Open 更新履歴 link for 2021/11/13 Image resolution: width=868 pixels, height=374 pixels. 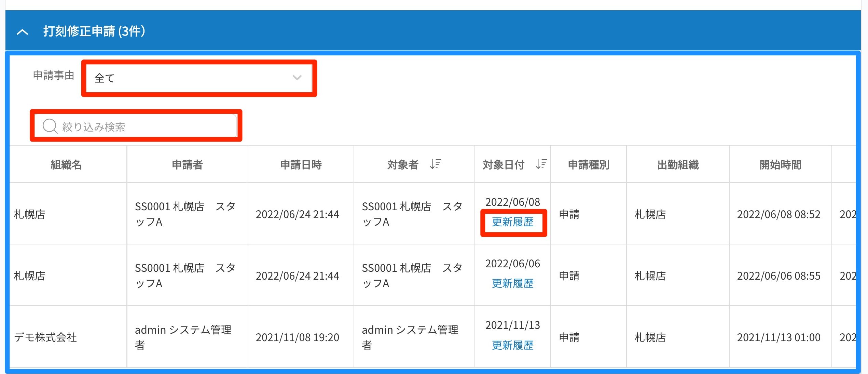pyautogui.click(x=512, y=345)
